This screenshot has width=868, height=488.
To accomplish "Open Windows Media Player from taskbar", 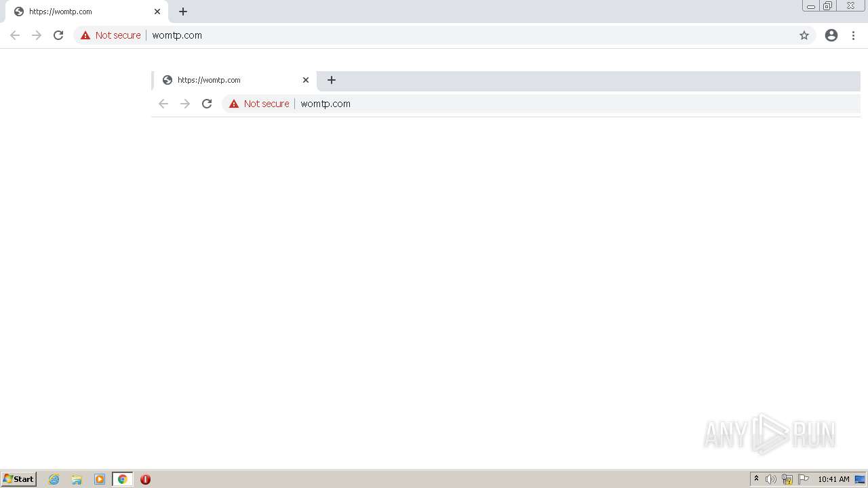I will pos(100,479).
